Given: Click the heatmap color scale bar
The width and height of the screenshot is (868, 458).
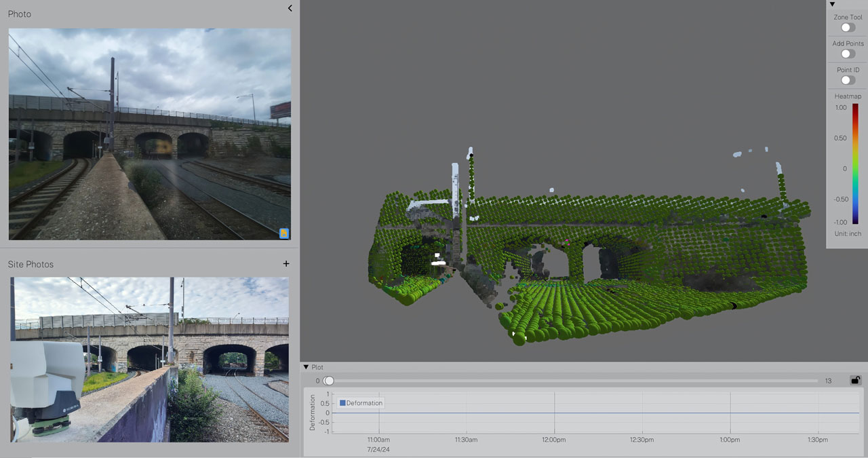Looking at the screenshot, I should click(855, 164).
